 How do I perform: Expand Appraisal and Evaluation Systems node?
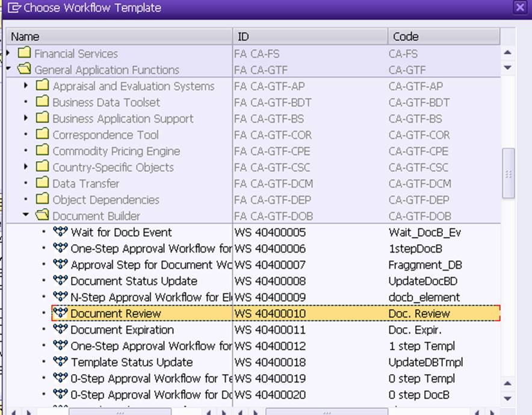26,85
